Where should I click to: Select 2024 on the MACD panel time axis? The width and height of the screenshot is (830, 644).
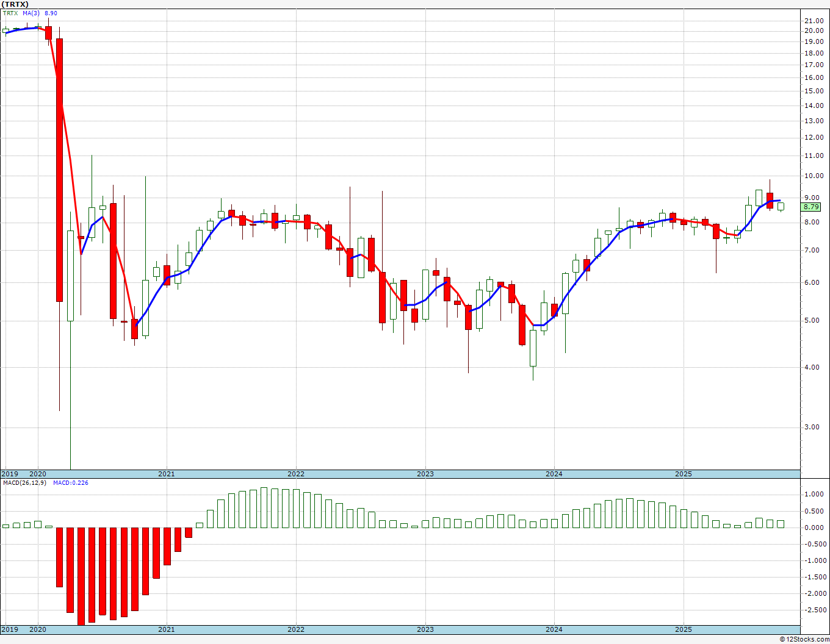pos(554,629)
